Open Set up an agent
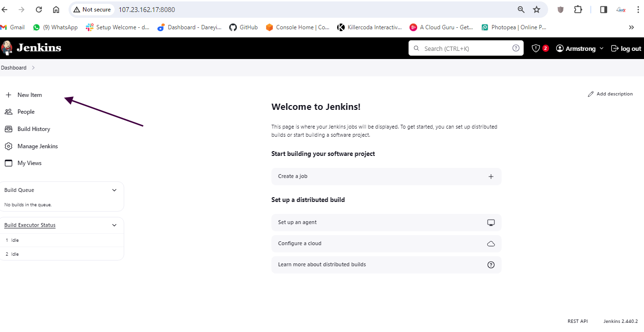644x332 pixels. tap(386, 223)
